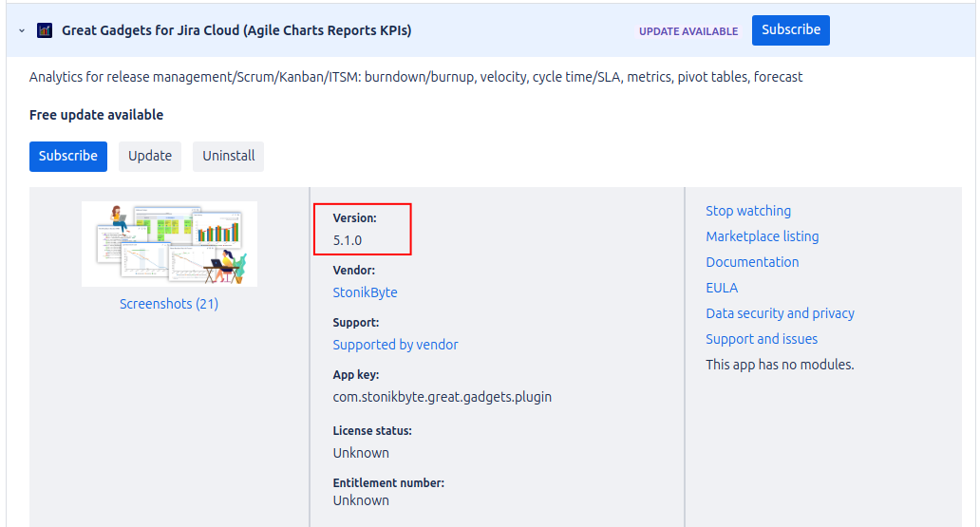Viewport: 980px width, 527px height.
Task: Click the Update button
Action: click(150, 156)
